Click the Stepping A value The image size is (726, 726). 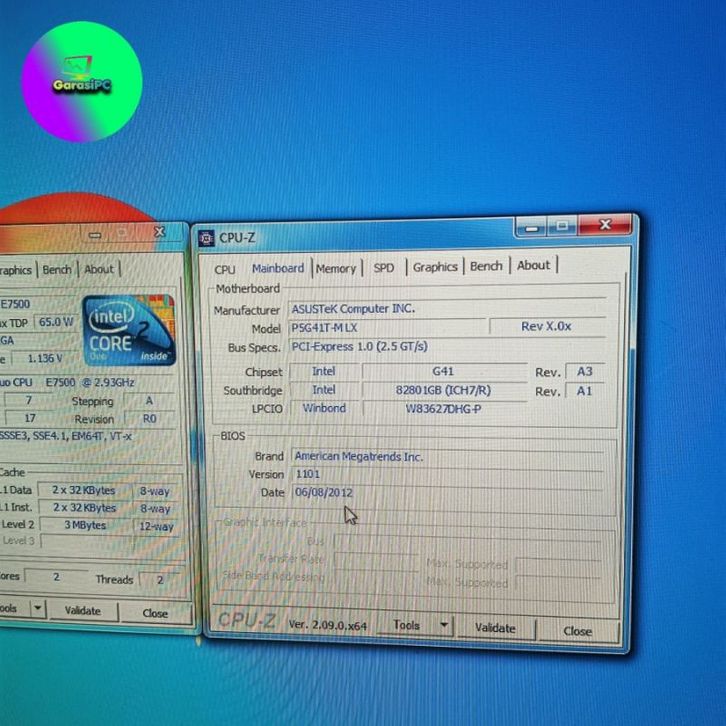point(149,401)
